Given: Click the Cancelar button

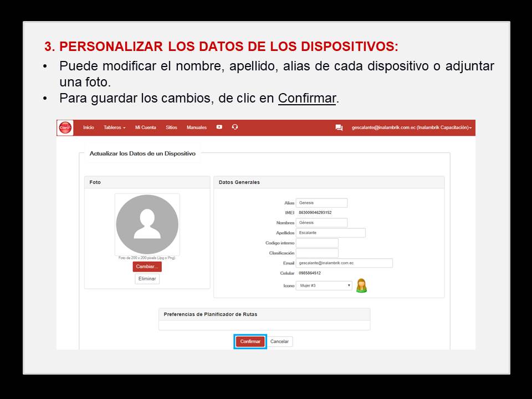Looking at the screenshot, I should (x=279, y=341).
